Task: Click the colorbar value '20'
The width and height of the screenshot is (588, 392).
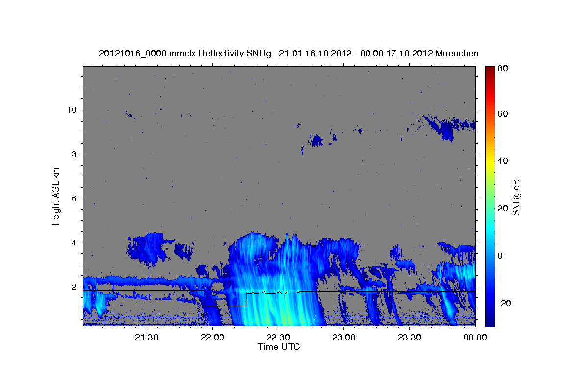Action: 502,208
